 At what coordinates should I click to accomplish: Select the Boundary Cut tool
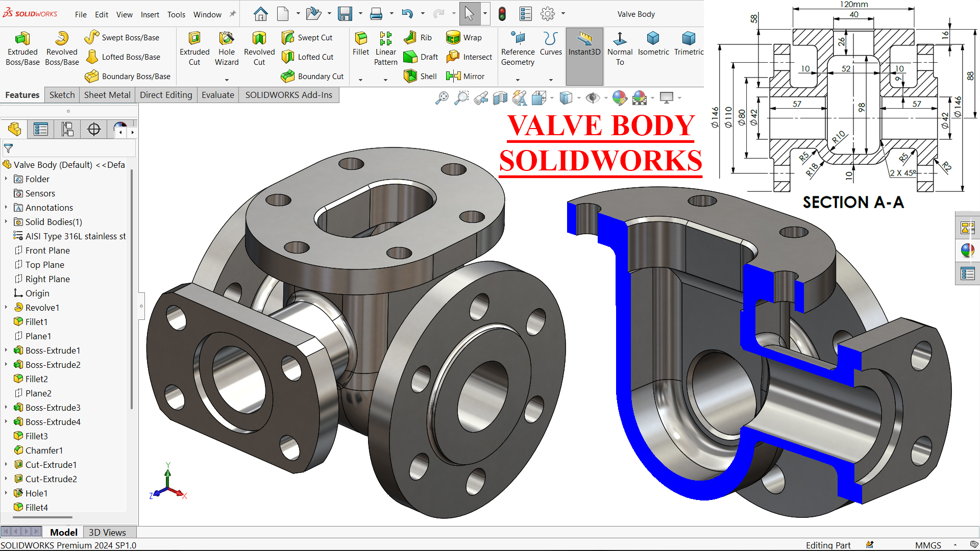312,76
